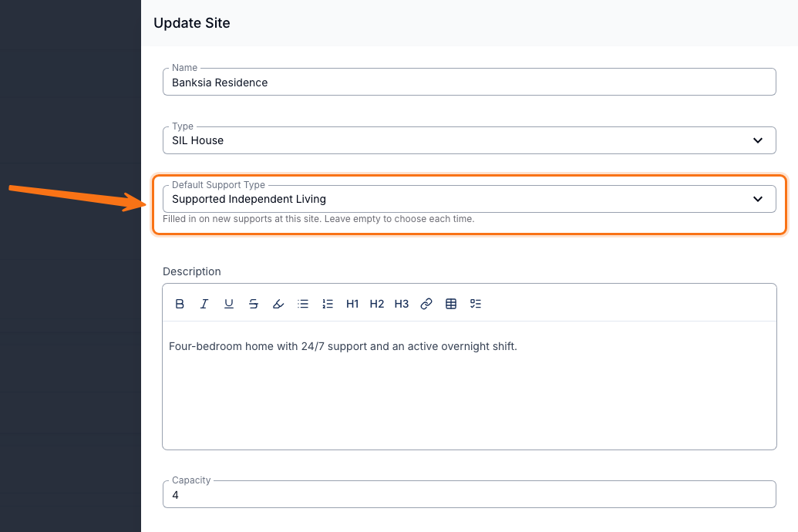Open the Type dropdown arrow
Screen dimensions: 798x532
click(x=758, y=140)
